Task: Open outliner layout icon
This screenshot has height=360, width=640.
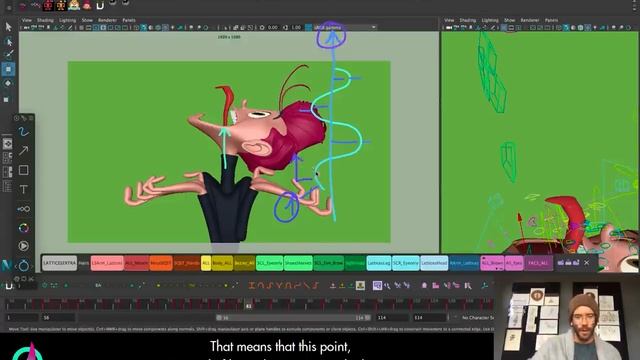Action: pyautogui.click(x=7, y=187)
